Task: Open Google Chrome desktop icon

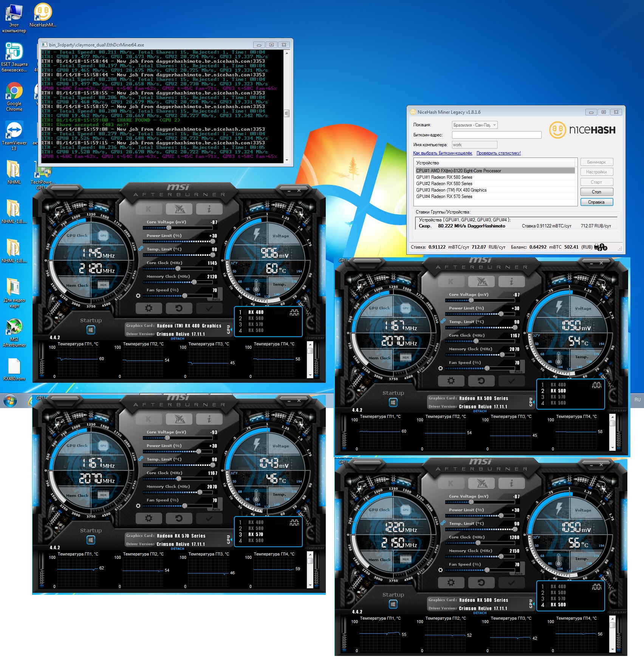Action: coord(14,97)
